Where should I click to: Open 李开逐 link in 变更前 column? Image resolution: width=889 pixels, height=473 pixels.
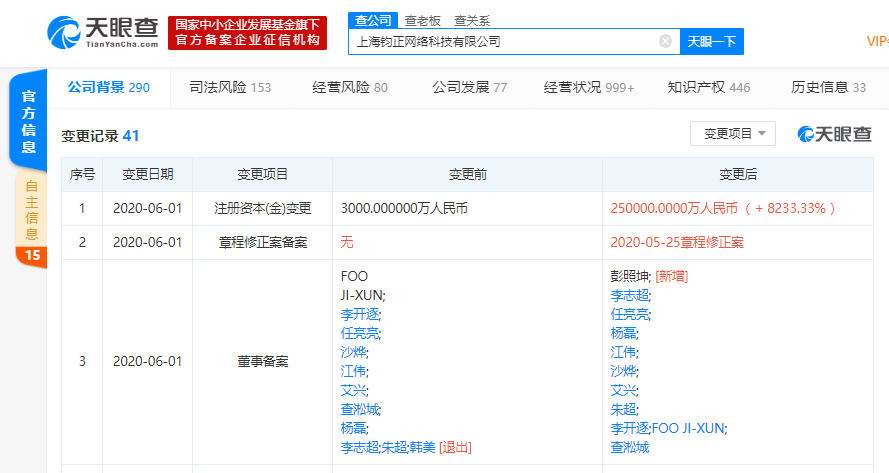[360, 314]
